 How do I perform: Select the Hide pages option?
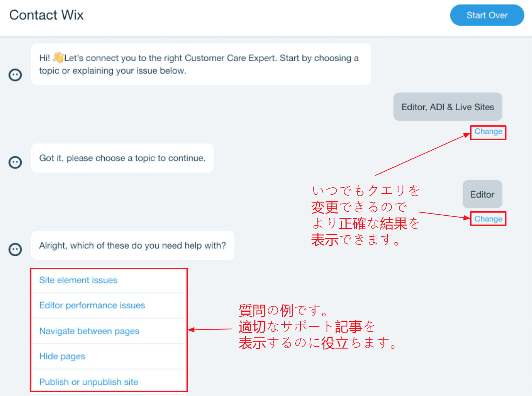109,357
